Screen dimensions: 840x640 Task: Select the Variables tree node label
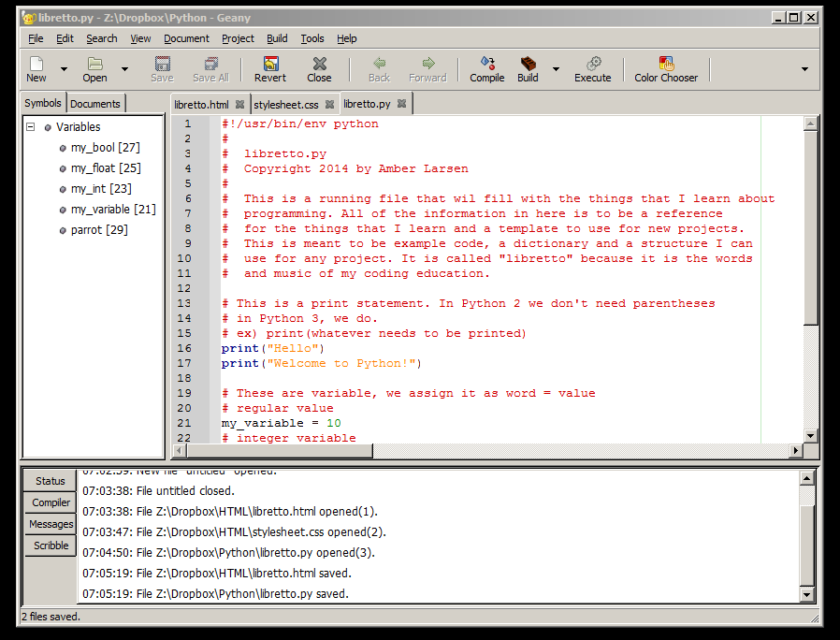79,127
